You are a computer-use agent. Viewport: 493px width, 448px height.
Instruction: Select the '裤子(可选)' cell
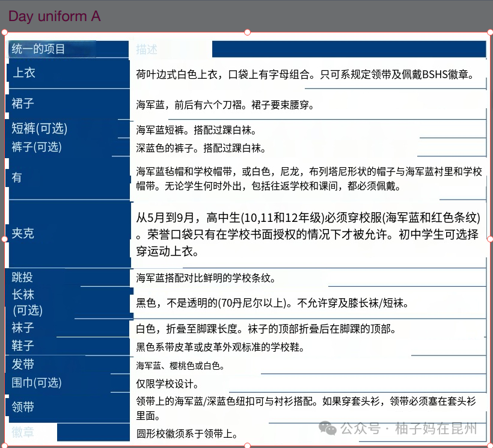click(37, 147)
